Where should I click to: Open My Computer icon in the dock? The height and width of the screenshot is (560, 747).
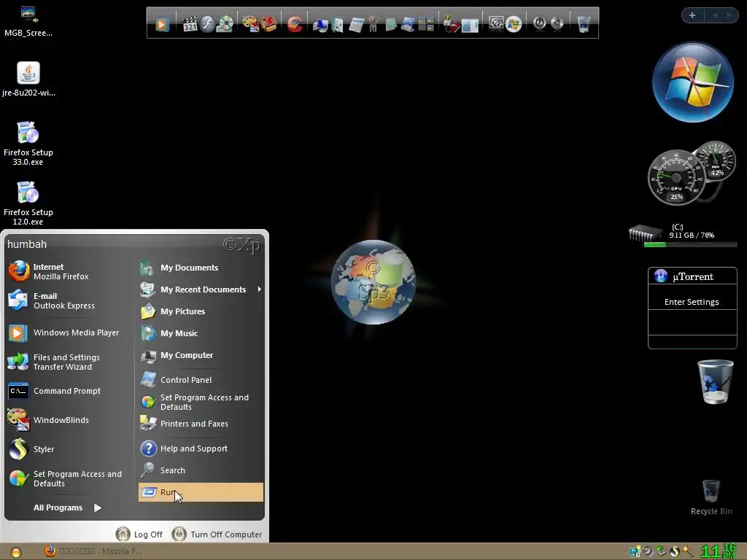click(321, 25)
